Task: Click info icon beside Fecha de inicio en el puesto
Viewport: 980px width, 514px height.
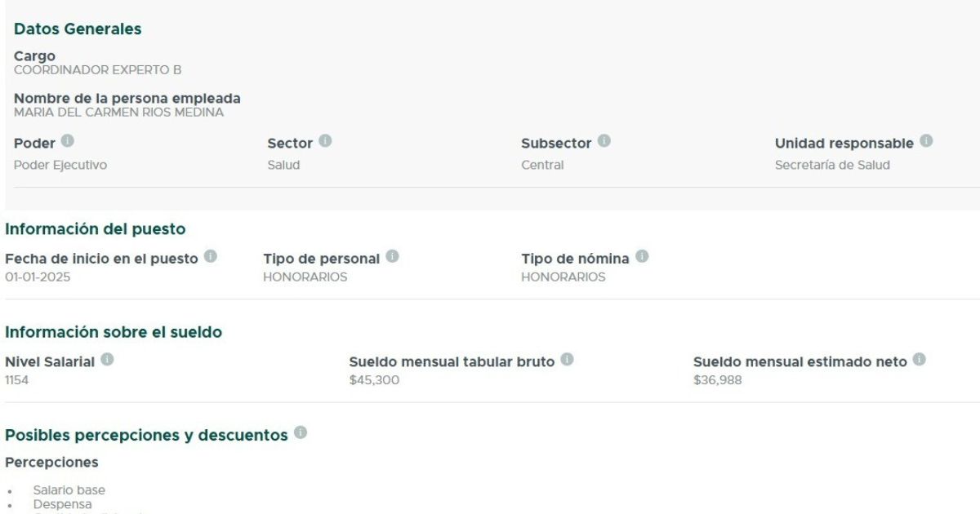Action: pyautogui.click(x=211, y=257)
